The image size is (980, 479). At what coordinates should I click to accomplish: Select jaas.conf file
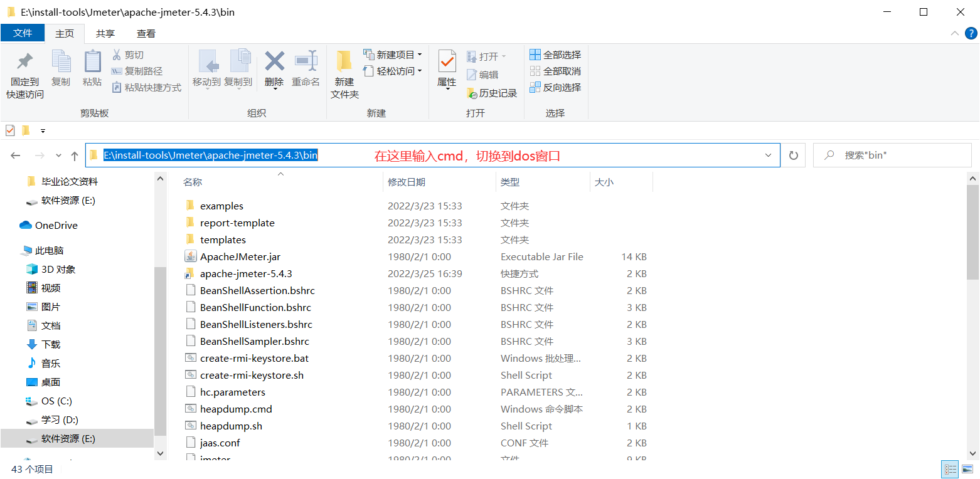point(220,443)
